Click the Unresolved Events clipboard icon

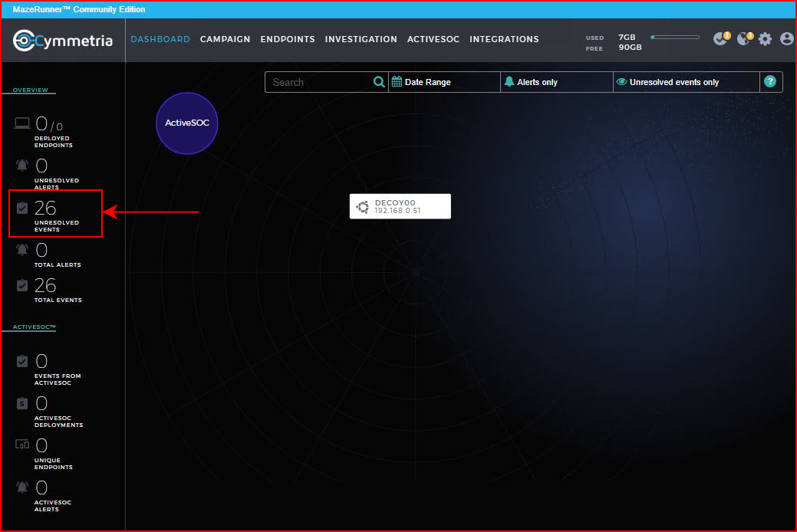[x=21, y=207]
